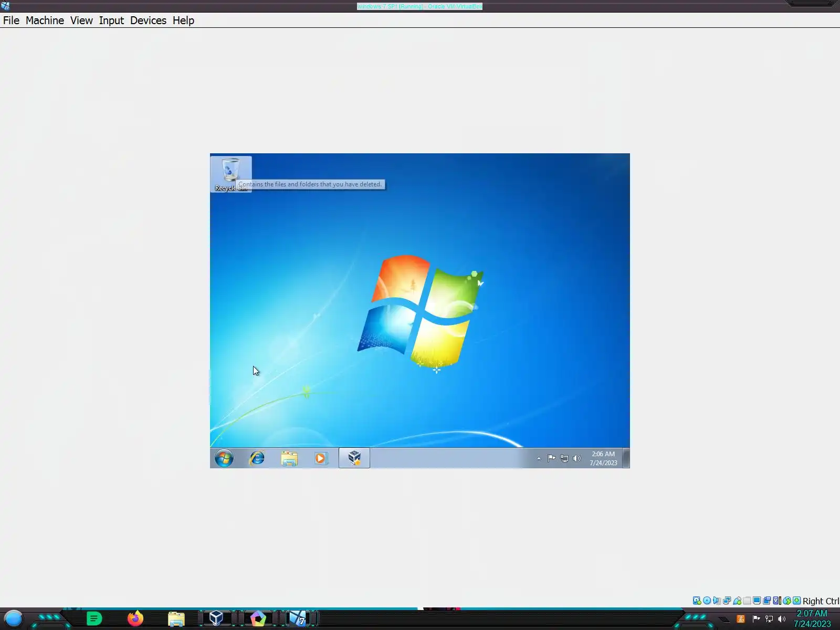The height and width of the screenshot is (630, 840).
Task: Open the Input menu
Action: [111, 20]
